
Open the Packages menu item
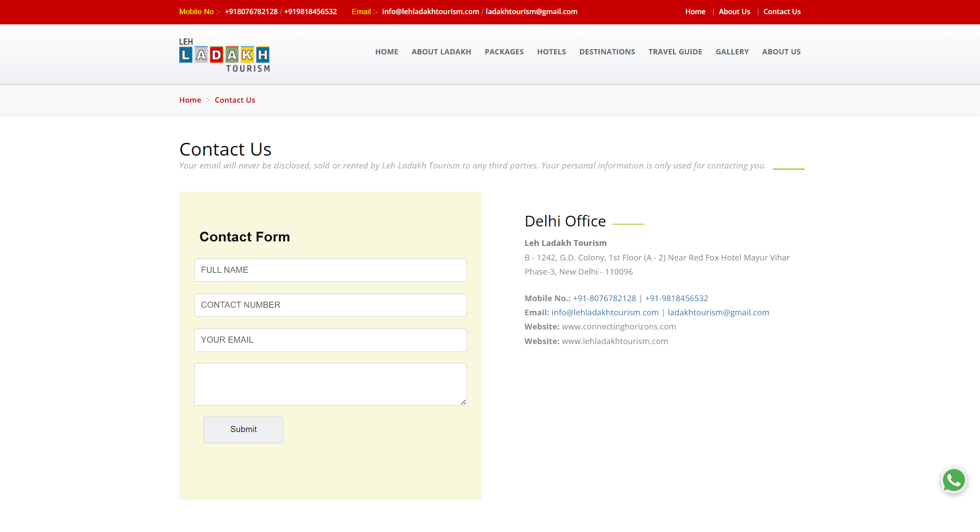click(504, 52)
